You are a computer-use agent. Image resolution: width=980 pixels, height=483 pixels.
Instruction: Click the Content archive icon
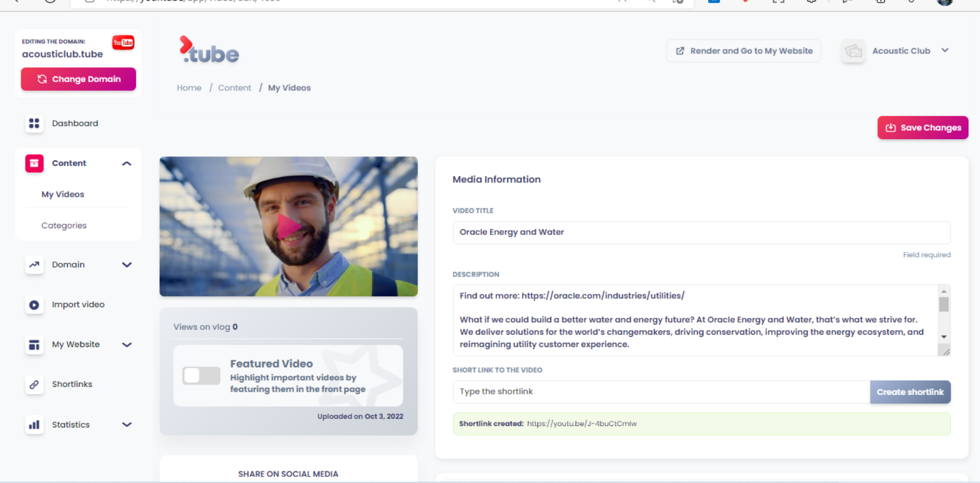click(34, 163)
